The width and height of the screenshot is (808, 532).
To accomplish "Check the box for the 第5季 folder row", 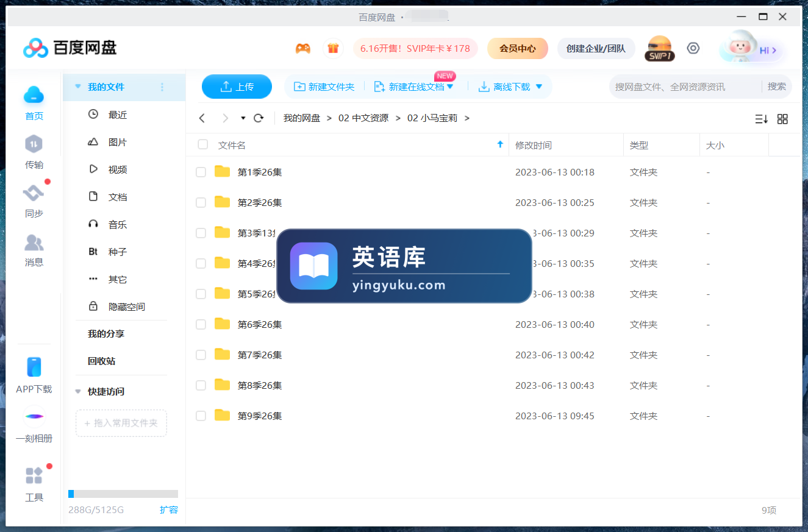I will click(x=201, y=294).
